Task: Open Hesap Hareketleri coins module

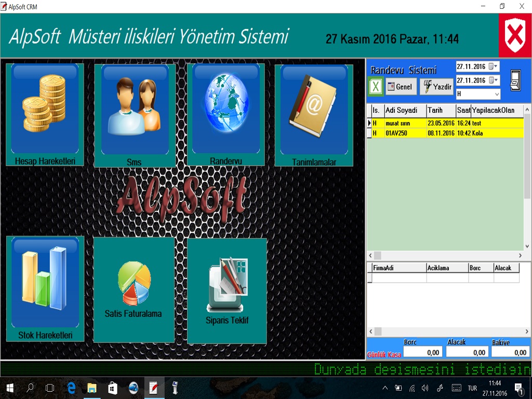Action: click(x=45, y=114)
